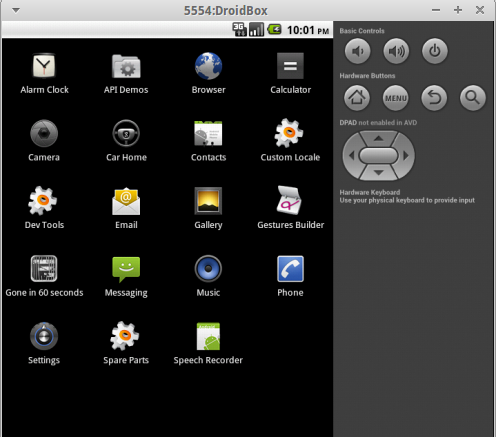Click the DPAD left arrow
496x437 pixels.
click(x=351, y=155)
